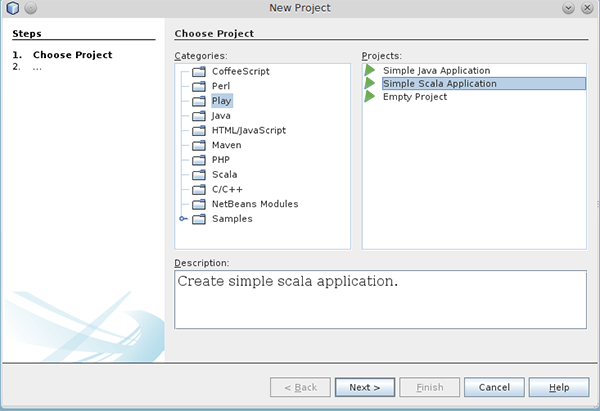Viewport: 600px width, 411px height.
Task: Click the Play category folder icon
Action: click(199, 101)
